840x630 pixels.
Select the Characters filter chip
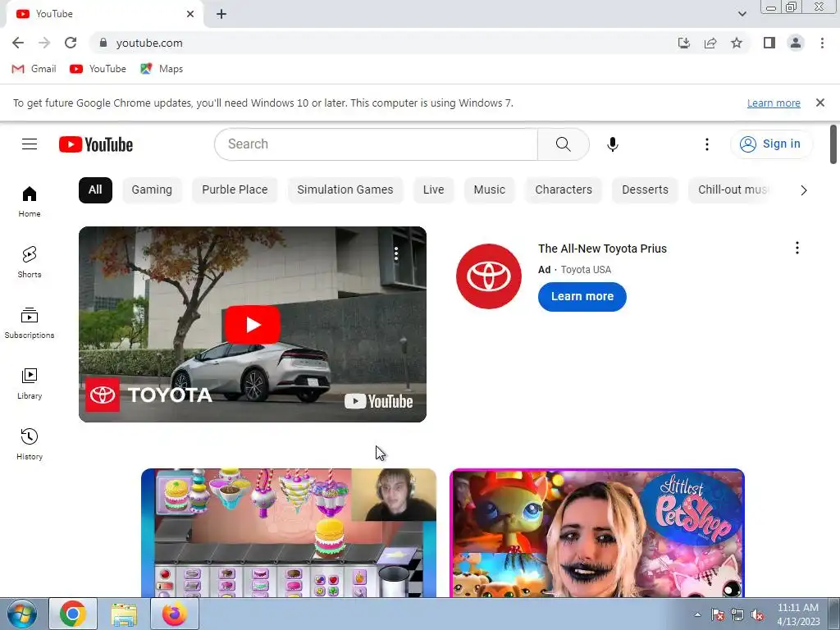pyautogui.click(x=564, y=190)
